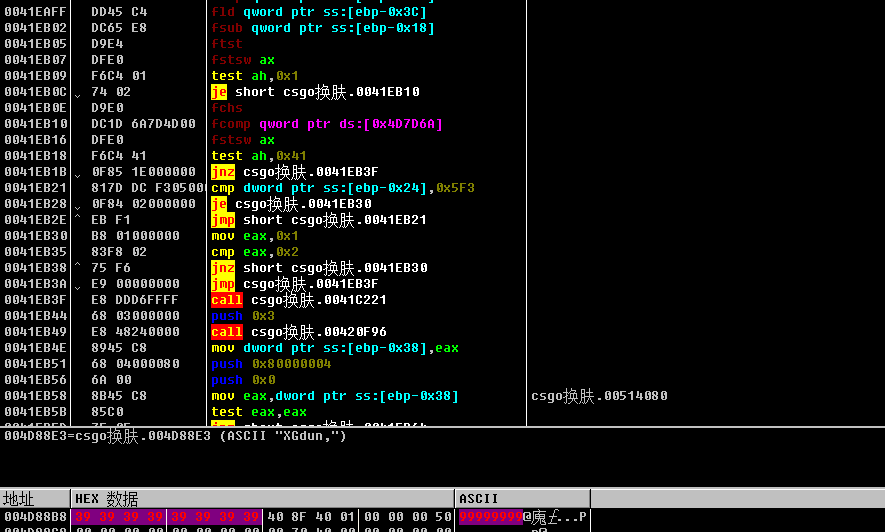Select instruction test ah,0x41
The height and width of the screenshot is (532, 885).
tap(259, 156)
